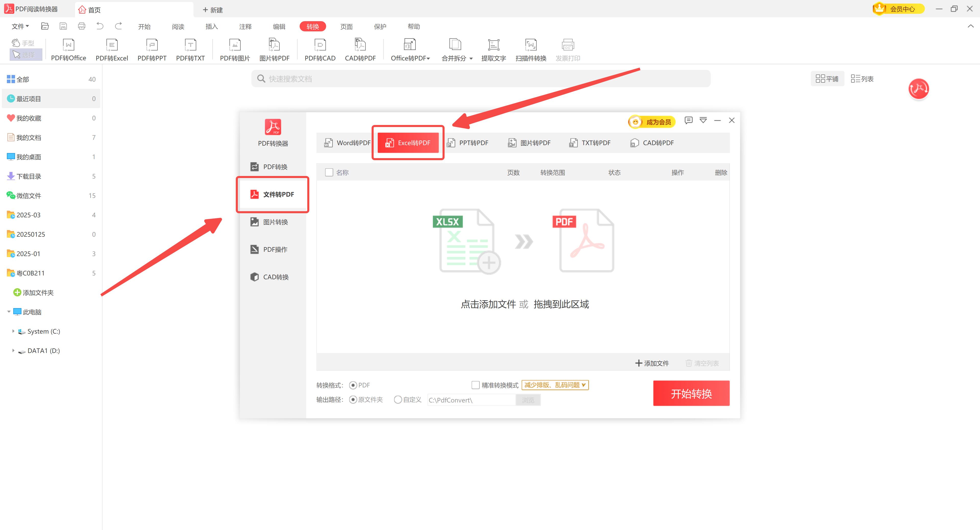Select the 手型 hand tool
The height and width of the screenshot is (530, 980).
[23, 43]
